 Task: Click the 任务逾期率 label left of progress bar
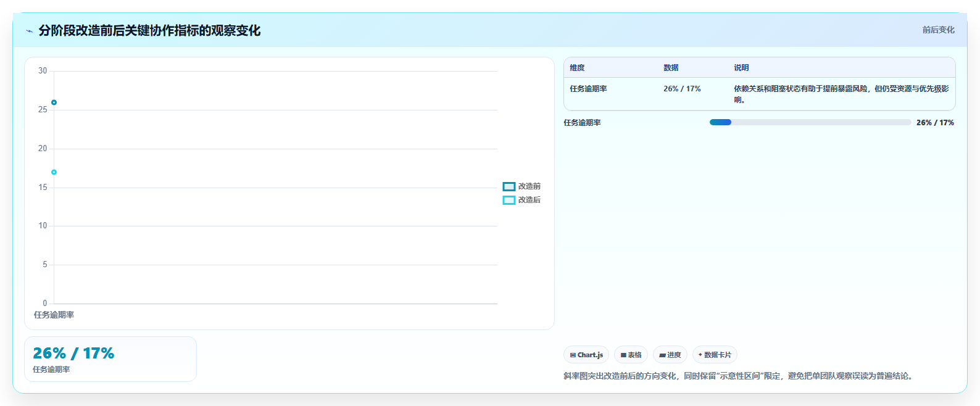(x=582, y=123)
